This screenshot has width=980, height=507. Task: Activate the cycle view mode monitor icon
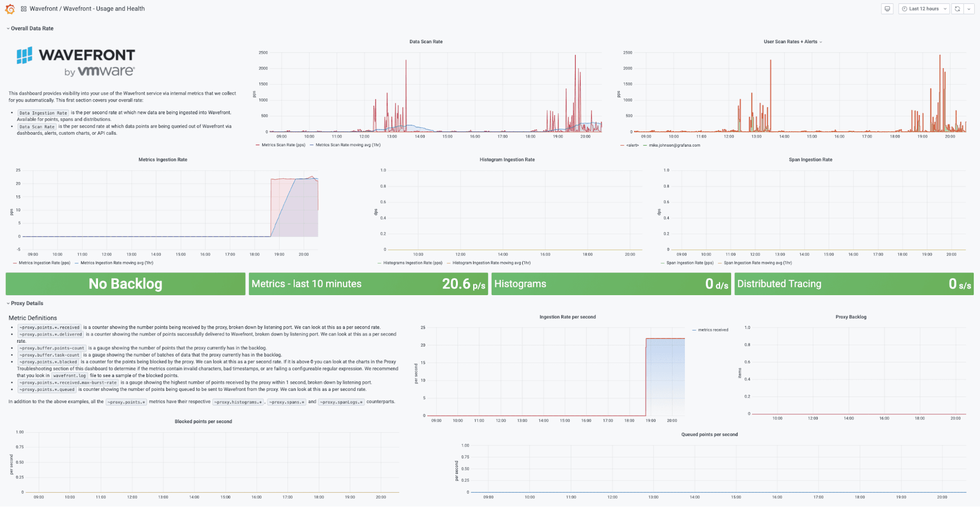(x=887, y=9)
